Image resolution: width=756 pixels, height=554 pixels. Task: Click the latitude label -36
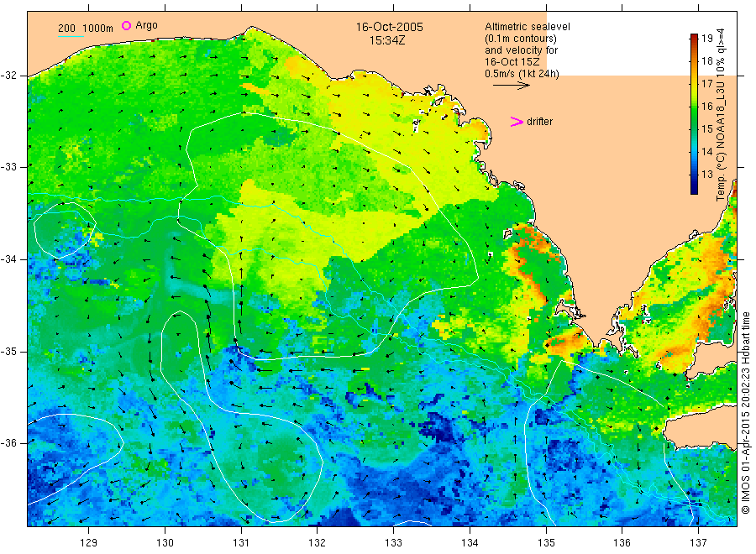[x=8, y=442]
